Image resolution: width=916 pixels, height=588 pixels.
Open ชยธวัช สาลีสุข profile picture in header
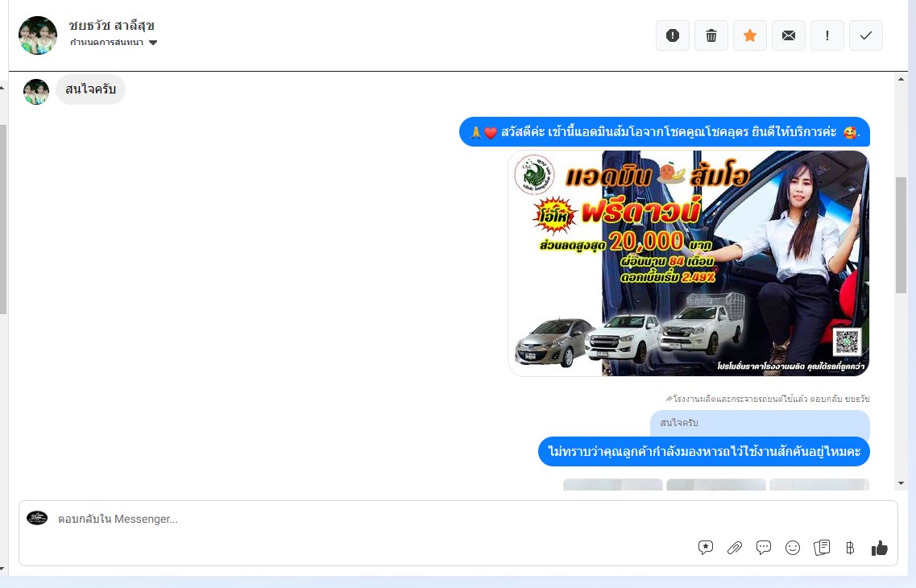point(38,35)
